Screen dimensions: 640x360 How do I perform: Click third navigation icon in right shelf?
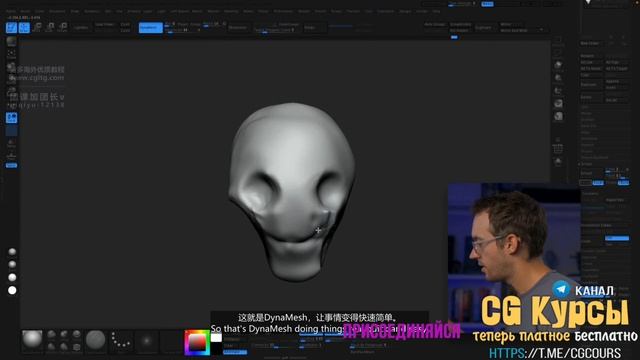point(558,91)
